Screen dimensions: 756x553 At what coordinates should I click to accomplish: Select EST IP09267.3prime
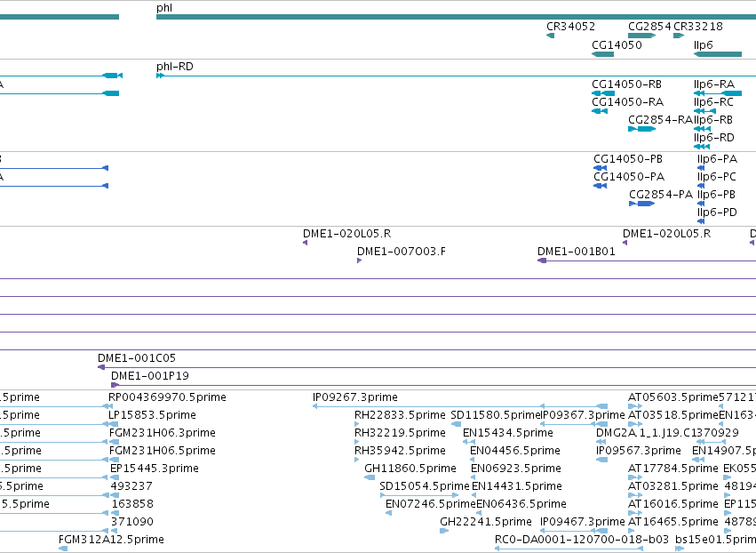[x=354, y=397]
